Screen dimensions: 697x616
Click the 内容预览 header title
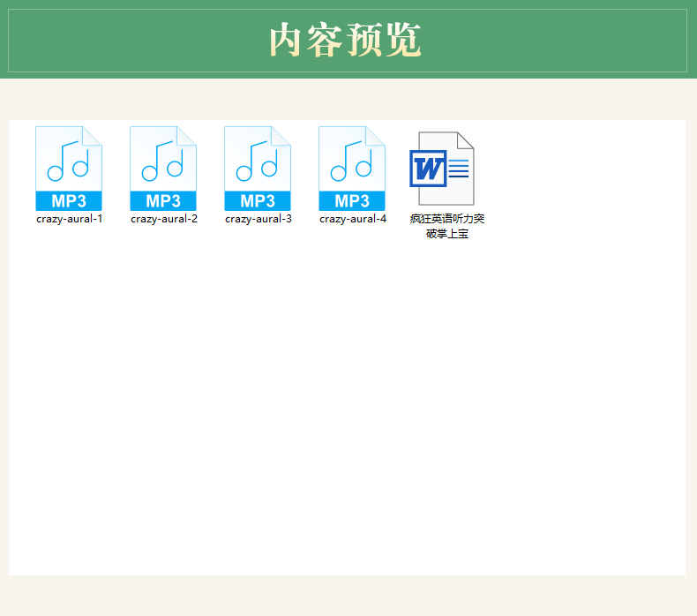pos(345,40)
